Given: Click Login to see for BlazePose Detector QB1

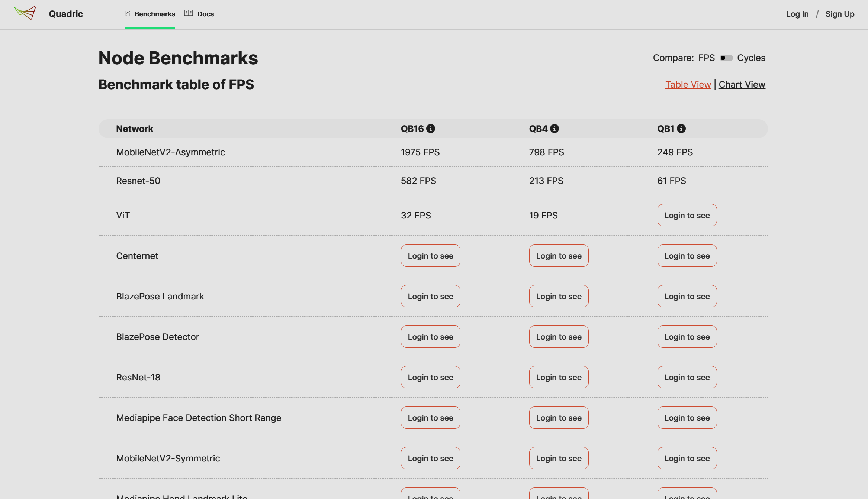Looking at the screenshot, I should click(687, 337).
